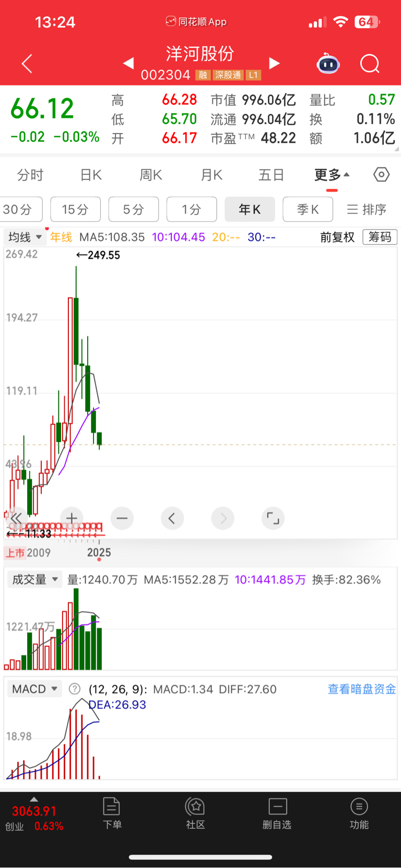401x868 pixels.
Task: Tap chart high label 249.55
Action: [x=98, y=255]
